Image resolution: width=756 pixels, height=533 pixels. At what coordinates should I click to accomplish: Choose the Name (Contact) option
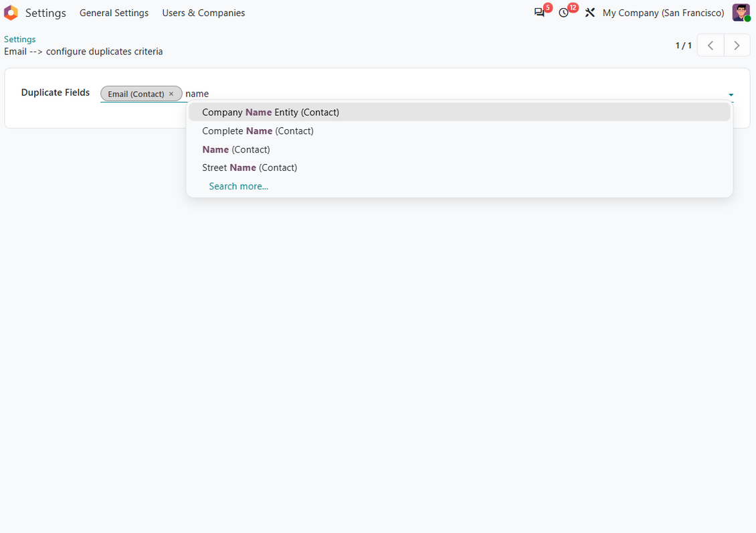click(x=460, y=149)
